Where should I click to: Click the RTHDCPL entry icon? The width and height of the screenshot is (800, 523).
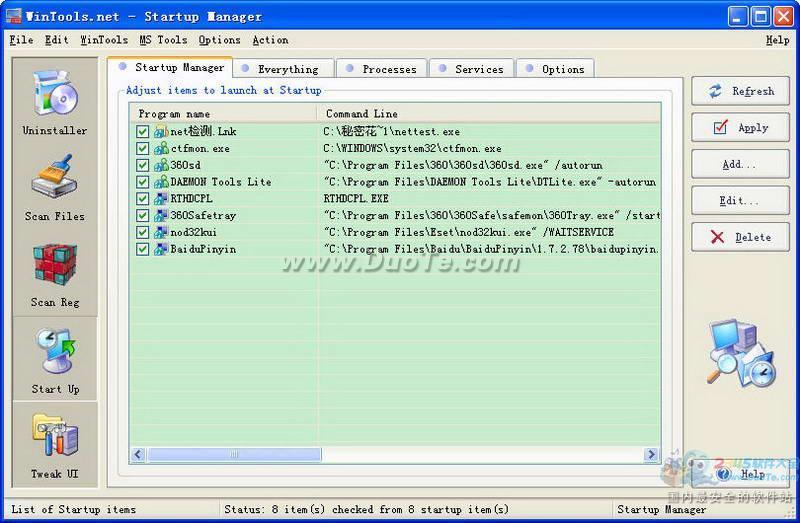(161, 198)
